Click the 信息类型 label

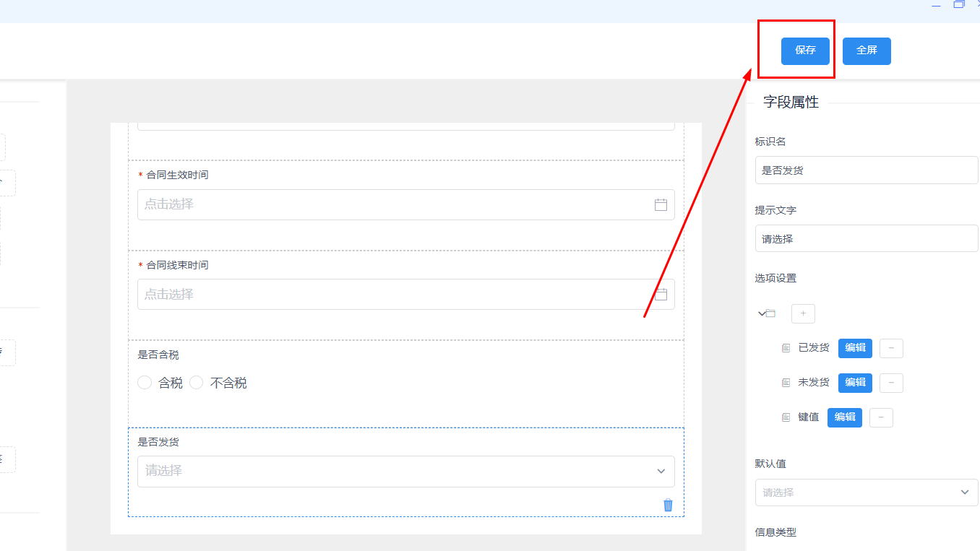pyautogui.click(x=775, y=532)
